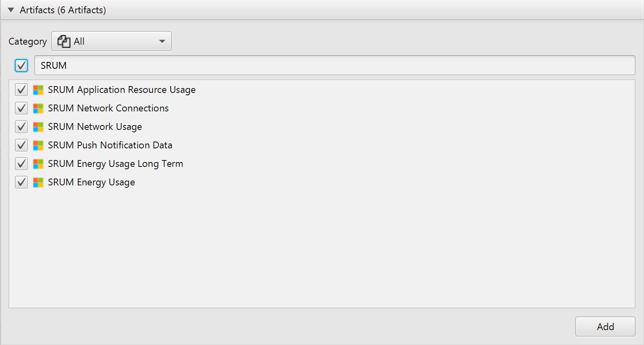Click the Artifacts (6 Artifacts) header title
This screenshot has height=345, width=644.
(63, 10)
